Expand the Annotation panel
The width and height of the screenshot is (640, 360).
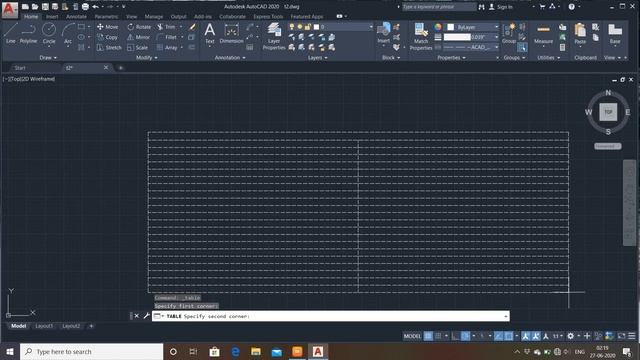click(x=230, y=58)
